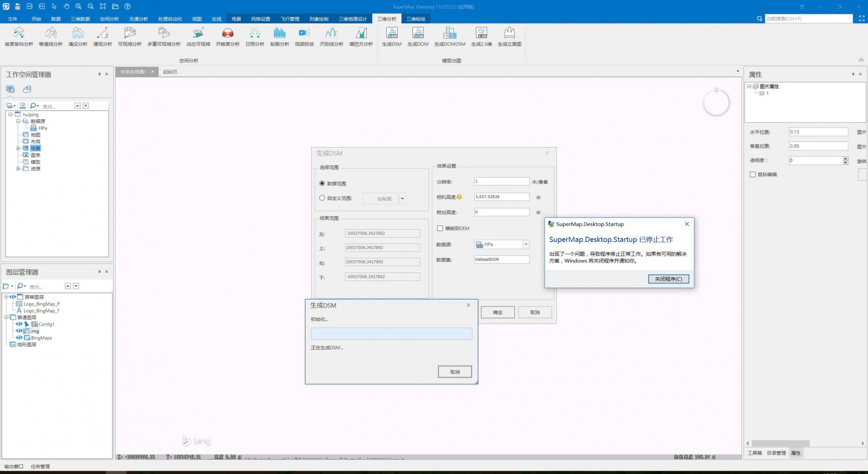Open the 数据源 HPa combo box

(502, 244)
